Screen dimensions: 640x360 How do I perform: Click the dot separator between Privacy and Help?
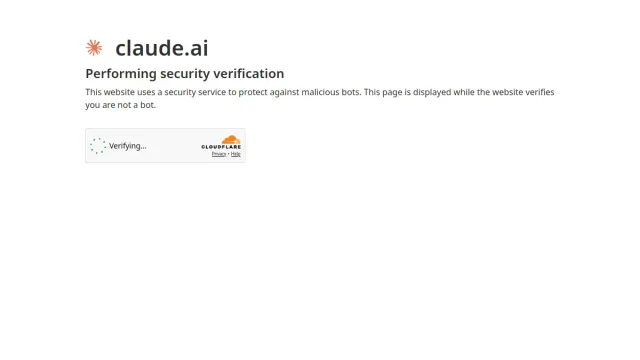pos(229,154)
